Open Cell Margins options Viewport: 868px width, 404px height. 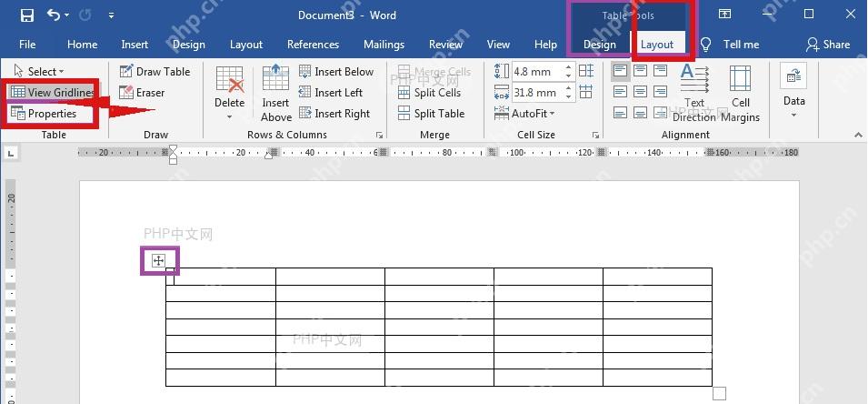coord(741,93)
